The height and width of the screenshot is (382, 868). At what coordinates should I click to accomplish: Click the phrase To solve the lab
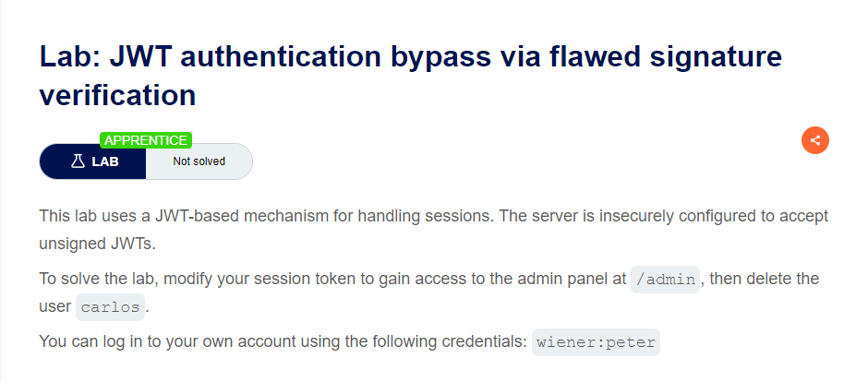(x=99, y=278)
